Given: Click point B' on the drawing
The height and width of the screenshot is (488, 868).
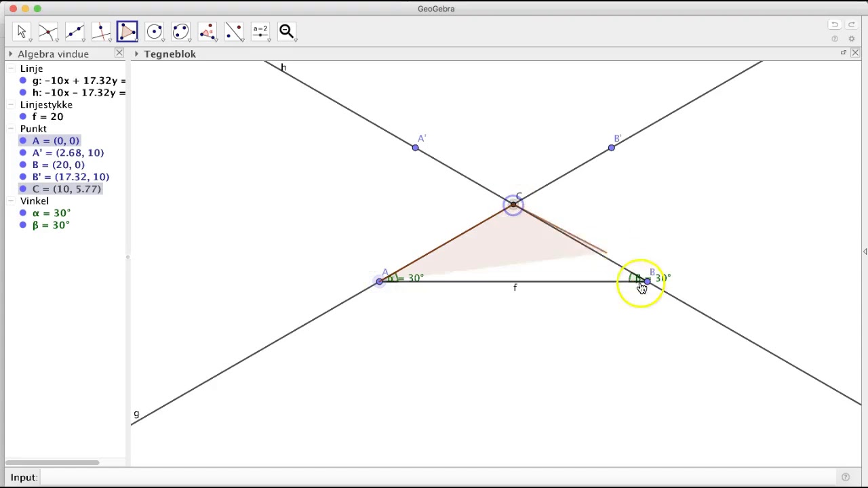Looking at the screenshot, I should click(x=612, y=148).
